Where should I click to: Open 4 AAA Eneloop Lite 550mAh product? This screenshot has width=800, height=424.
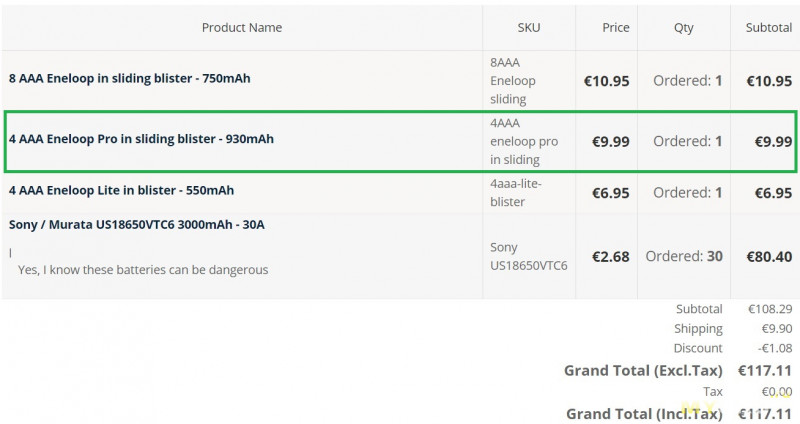(x=121, y=190)
